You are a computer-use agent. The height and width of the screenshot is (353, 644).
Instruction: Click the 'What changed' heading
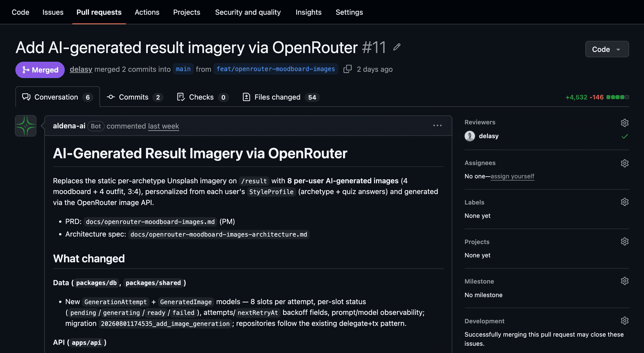tap(89, 259)
